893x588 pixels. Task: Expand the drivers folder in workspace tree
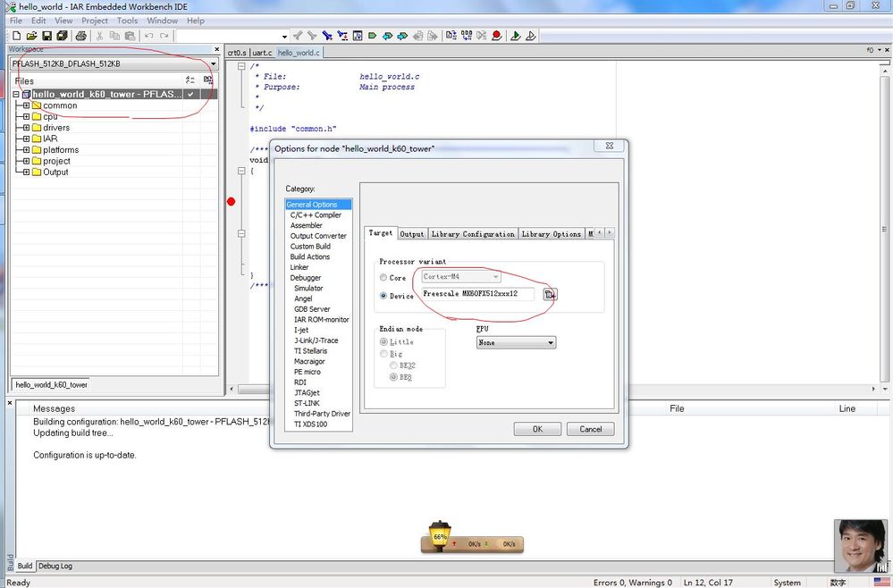click(26, 128)
